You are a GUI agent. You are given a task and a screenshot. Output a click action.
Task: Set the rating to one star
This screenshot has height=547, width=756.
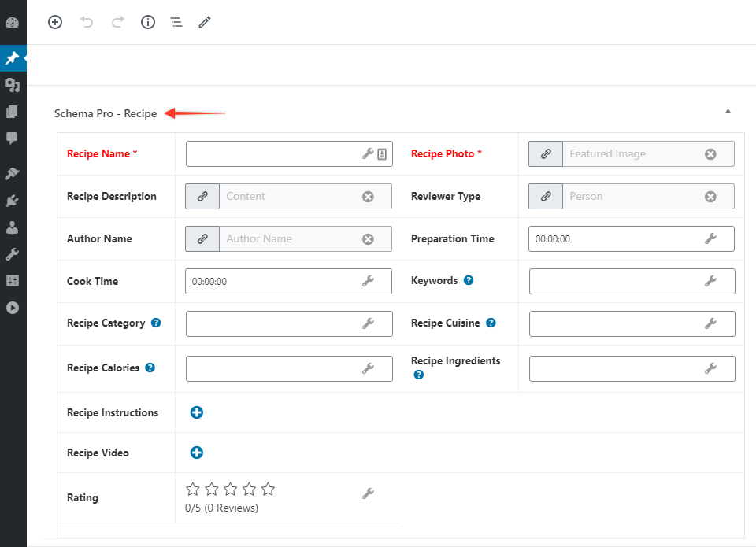click(193, 490)
